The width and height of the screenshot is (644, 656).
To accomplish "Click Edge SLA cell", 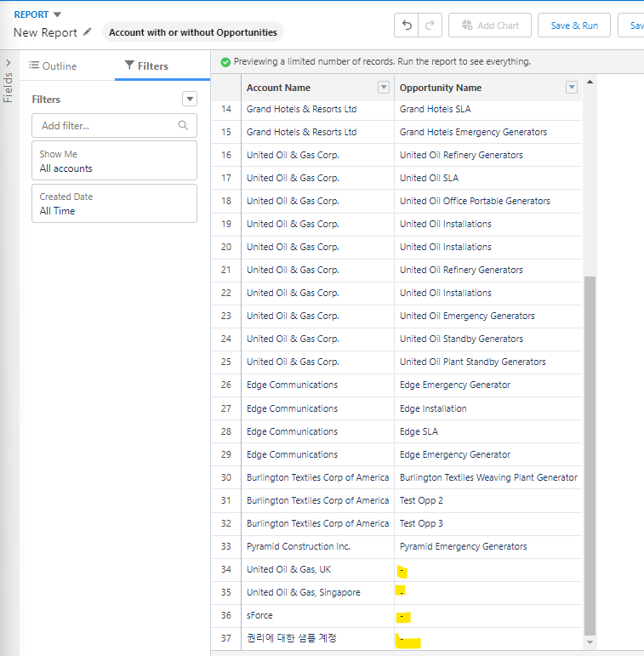I will coord(488,431).
